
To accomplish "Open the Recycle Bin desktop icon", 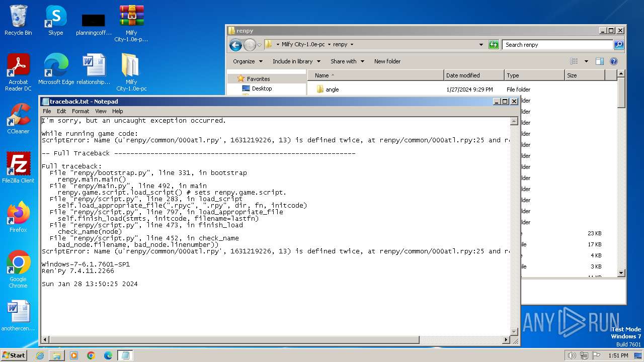I will point(18,20).
